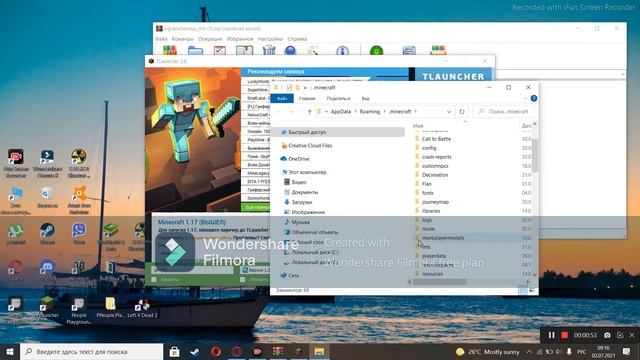Toggle the Аккаунты checkbox in TLauncher
Viewport: 640px width, 360px height.
click(154, 280)
